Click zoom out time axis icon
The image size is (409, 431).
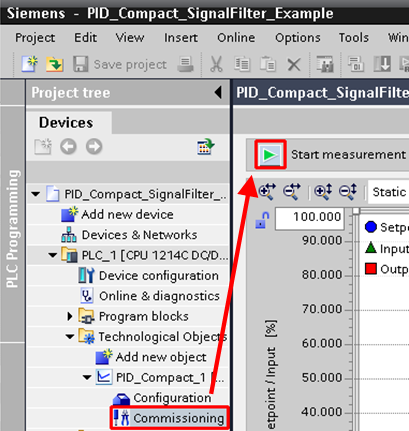[x=292, y=192]
